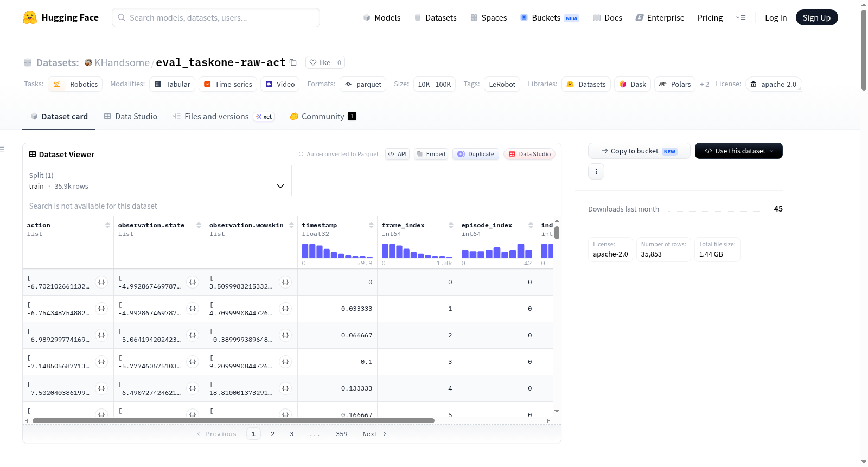Expand the JSON braces for state -5.064194202423
The height and width of the screenshot is (467, 868).
(193, 335)
